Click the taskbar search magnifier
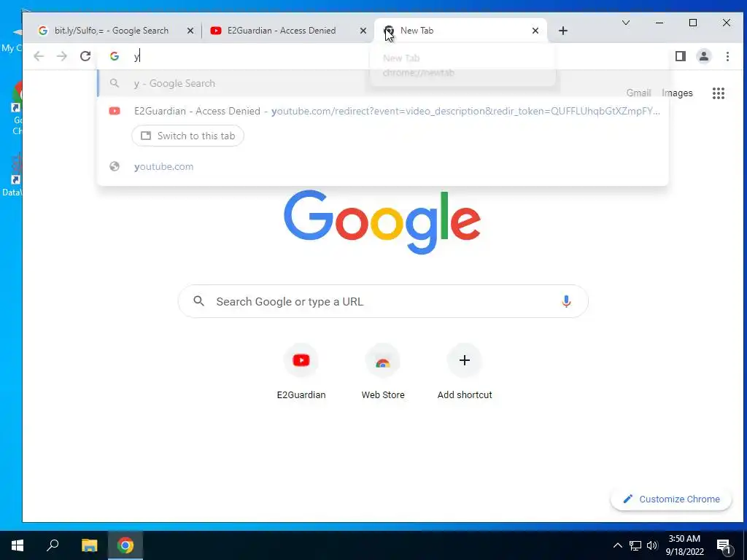This screenshot has height=560, width=747. pyautogui.click(x=53, y=545)
